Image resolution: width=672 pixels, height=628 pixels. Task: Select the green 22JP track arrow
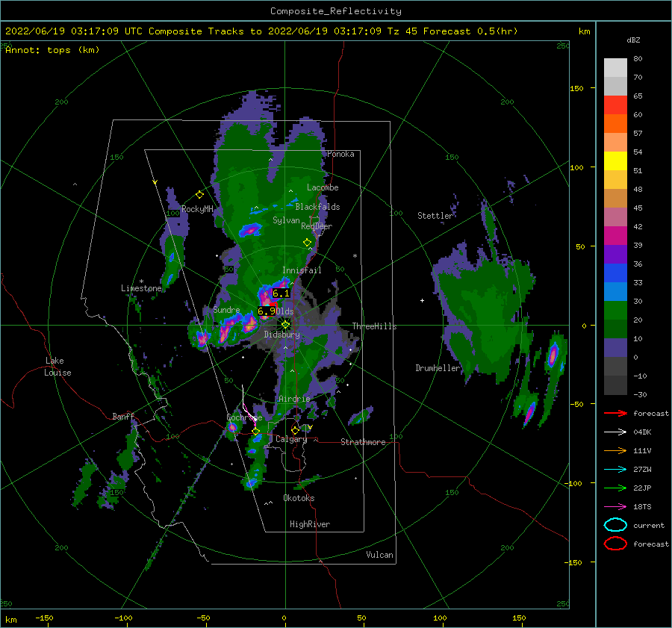click(615, 488)
